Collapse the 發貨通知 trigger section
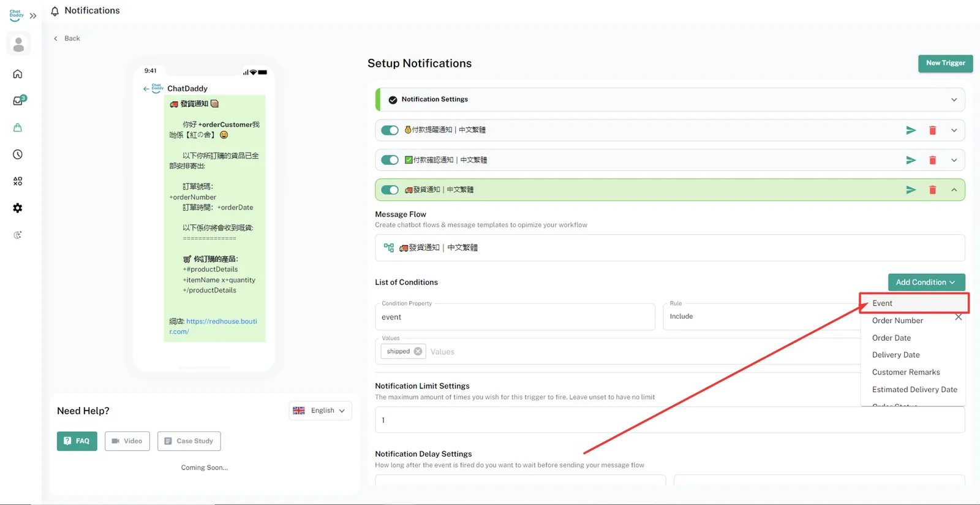 [954, 190]
